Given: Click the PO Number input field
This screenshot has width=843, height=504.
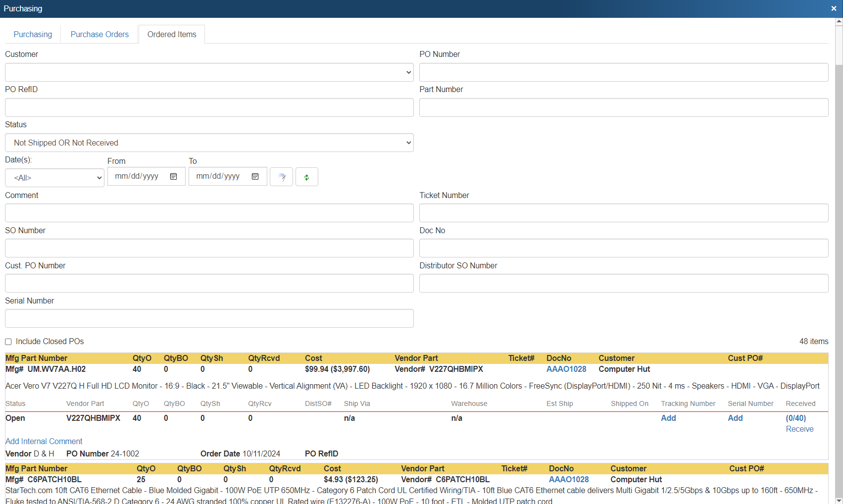Looking at the screenshot, I should [x=623, y=72].
